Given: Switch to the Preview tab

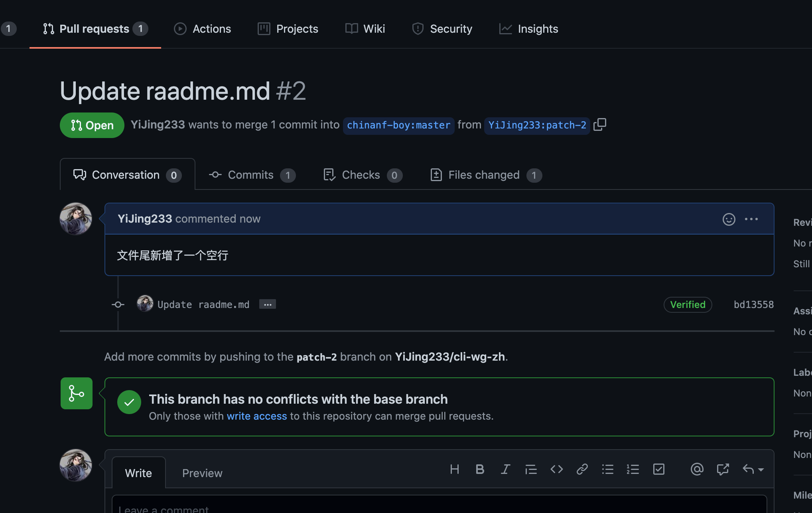Looking at the screenshot, I should point(202,473).
